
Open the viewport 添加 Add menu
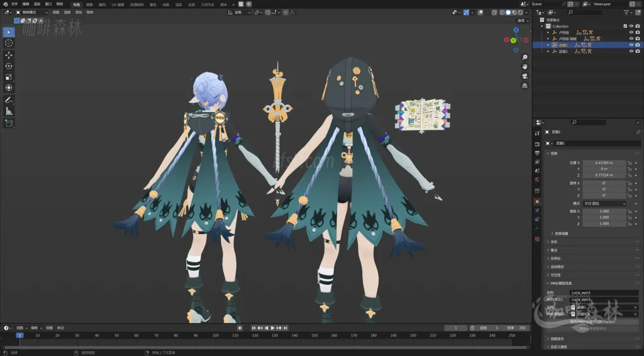click(79, 13)
